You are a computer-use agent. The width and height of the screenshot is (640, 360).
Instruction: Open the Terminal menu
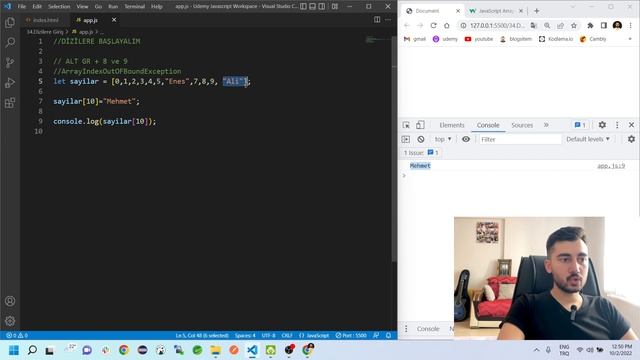(x=135, y=7)
